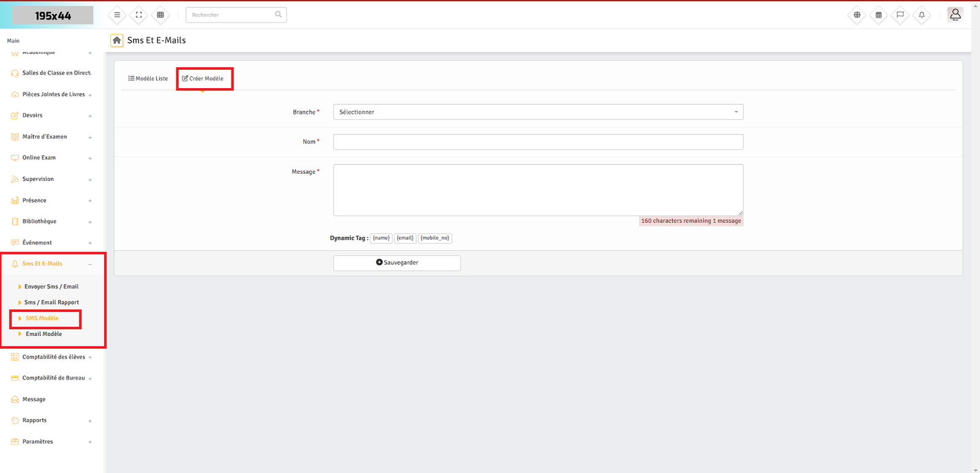Open Envoyer Sms / Email link
980x473 pixels.
tap(51, 286)
